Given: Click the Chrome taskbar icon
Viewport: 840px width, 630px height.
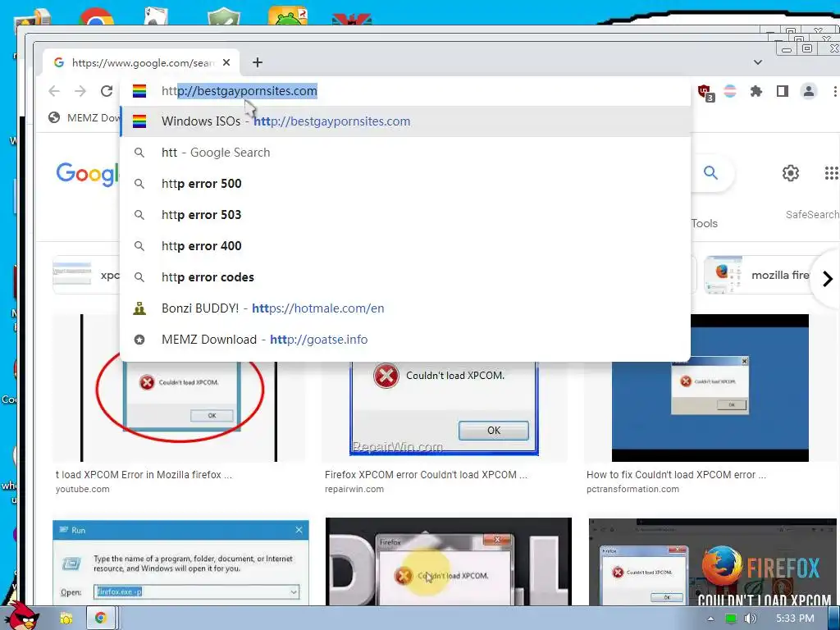Looking at the screenshot, I should [100, 619].
